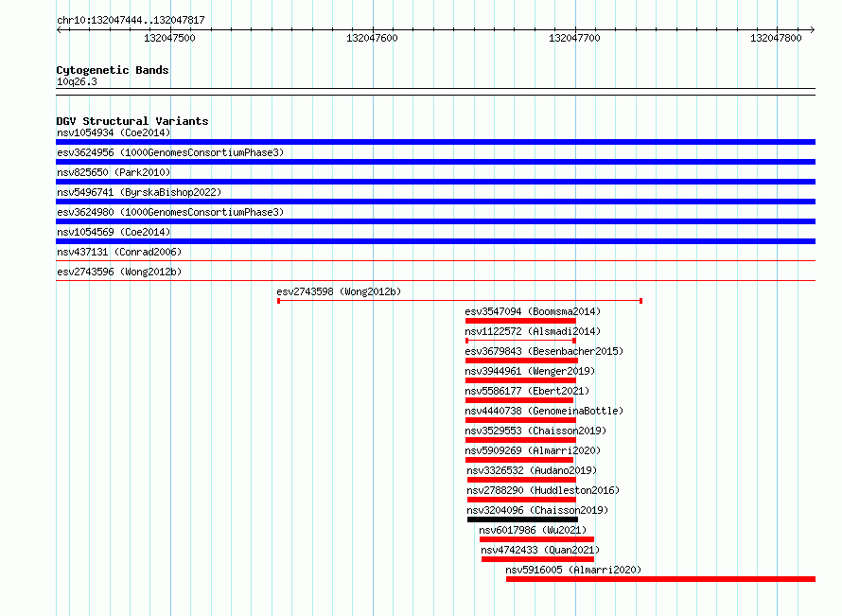Click the Cytogenetic Bands track title
The width and height of the screenshot is (842, 616).
(113, 70)
